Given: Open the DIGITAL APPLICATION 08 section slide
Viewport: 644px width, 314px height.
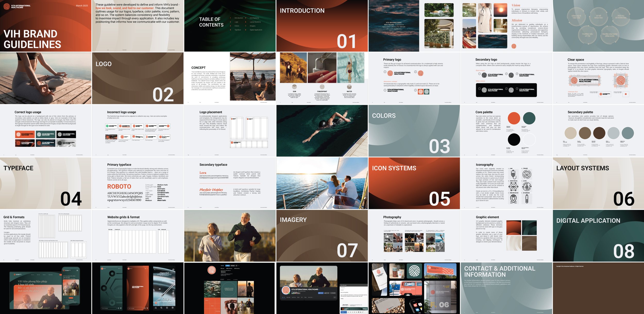Looking at the screenshot, I should (x=598, y=236).
